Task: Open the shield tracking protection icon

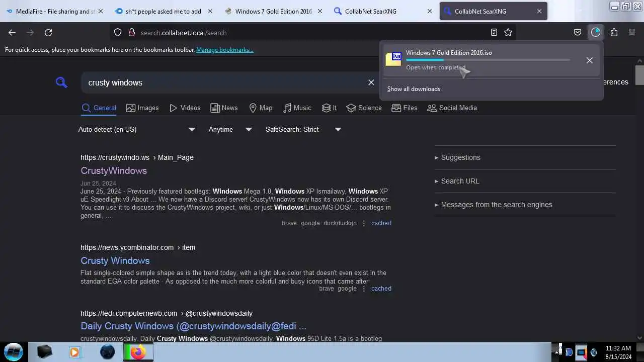Action: pyautogui.click(x=118, y=33)
